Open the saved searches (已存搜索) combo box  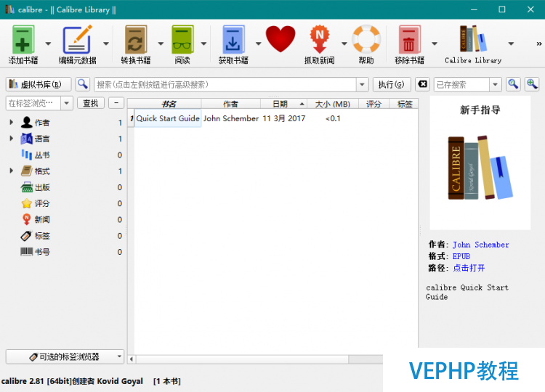coord(467,85)
